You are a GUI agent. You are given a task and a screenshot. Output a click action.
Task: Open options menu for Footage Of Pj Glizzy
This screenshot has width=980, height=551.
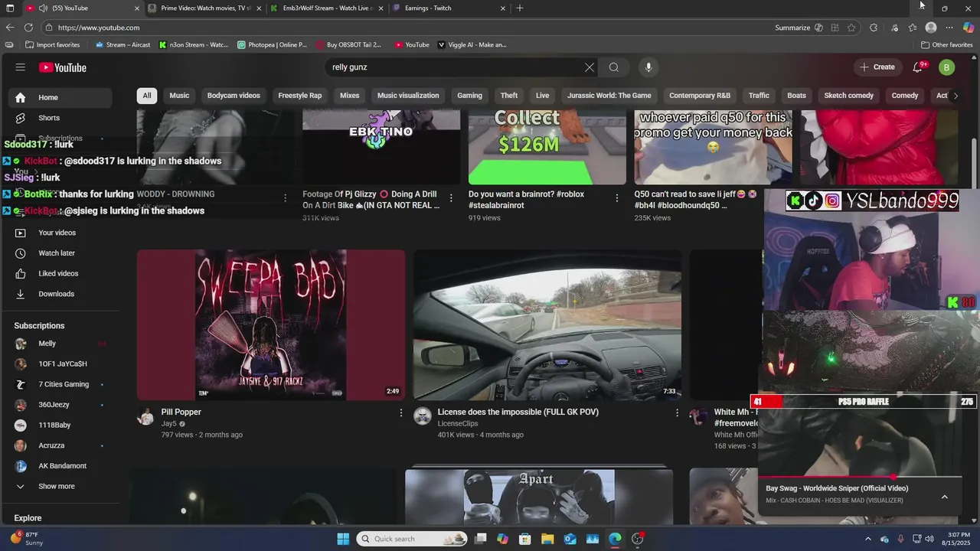point(451,198)
